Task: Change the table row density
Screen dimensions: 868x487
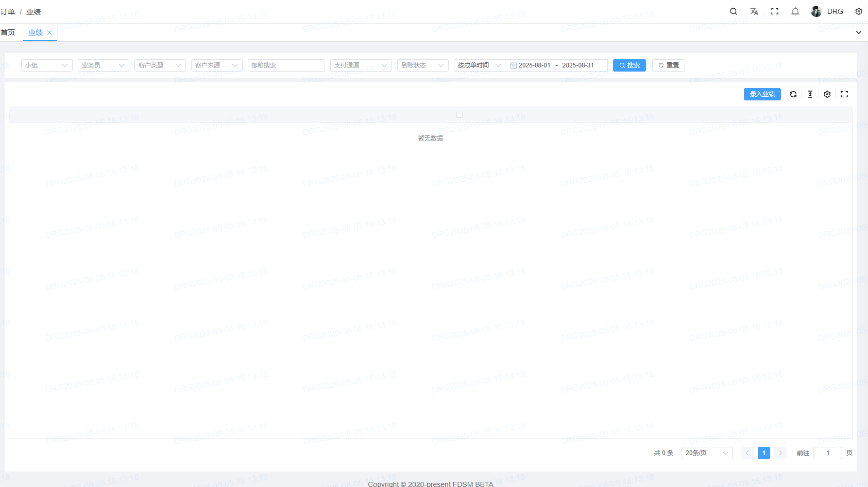Action: point(810,94)
